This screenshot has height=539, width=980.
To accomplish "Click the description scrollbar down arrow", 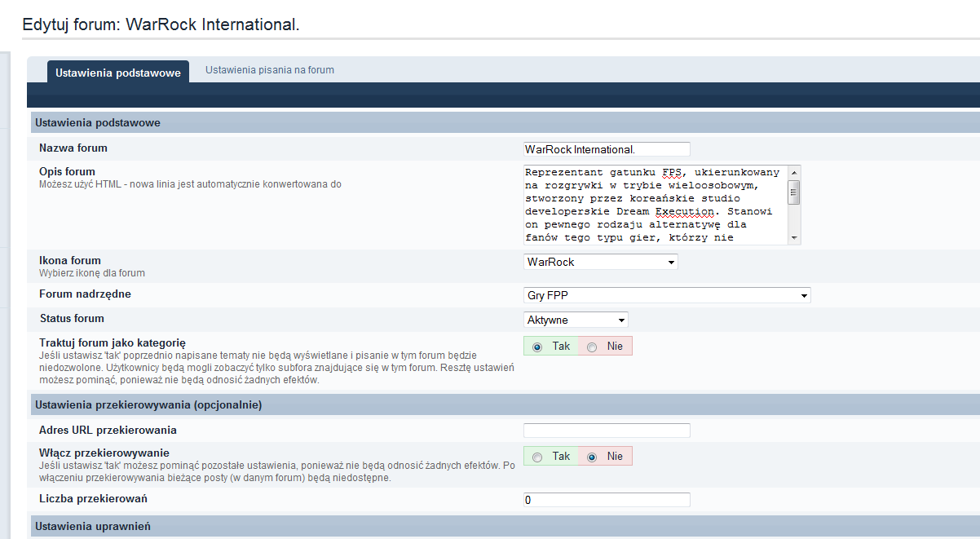I will coord(794,237).
